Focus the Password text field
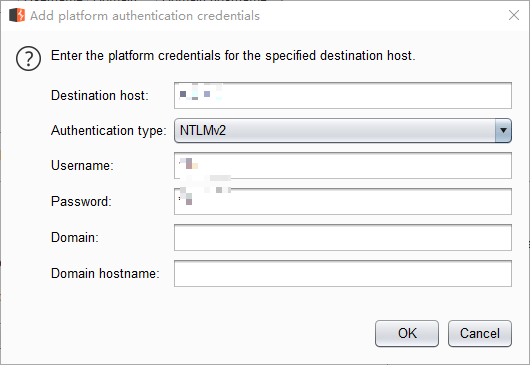 tap(343, 201)
